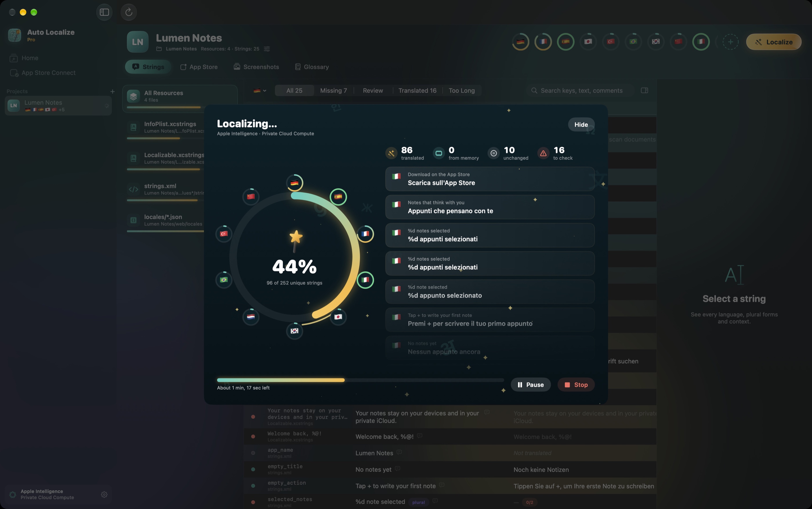
Task: Open project settings sliders icon beside Strings: 25
Action: coord(267,49)
